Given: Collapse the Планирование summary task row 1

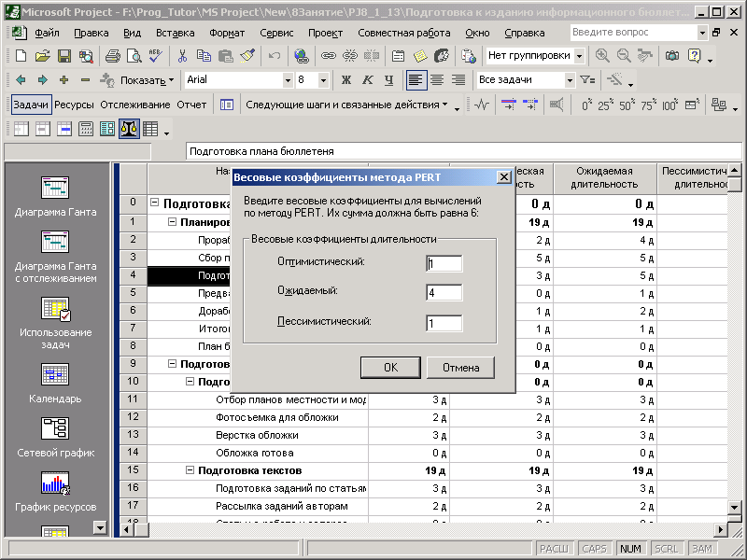Looking at the screenshot, I should click(172, 222).
